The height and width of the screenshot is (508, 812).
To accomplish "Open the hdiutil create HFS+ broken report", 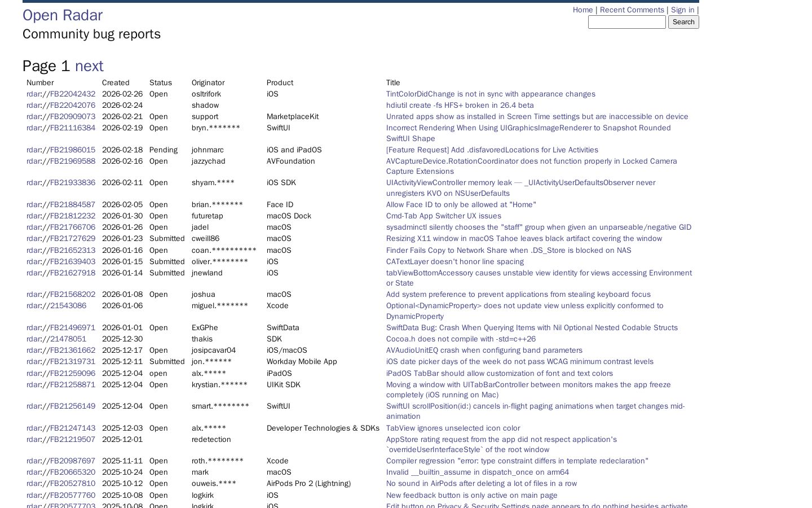I will [x=460, y=106].
